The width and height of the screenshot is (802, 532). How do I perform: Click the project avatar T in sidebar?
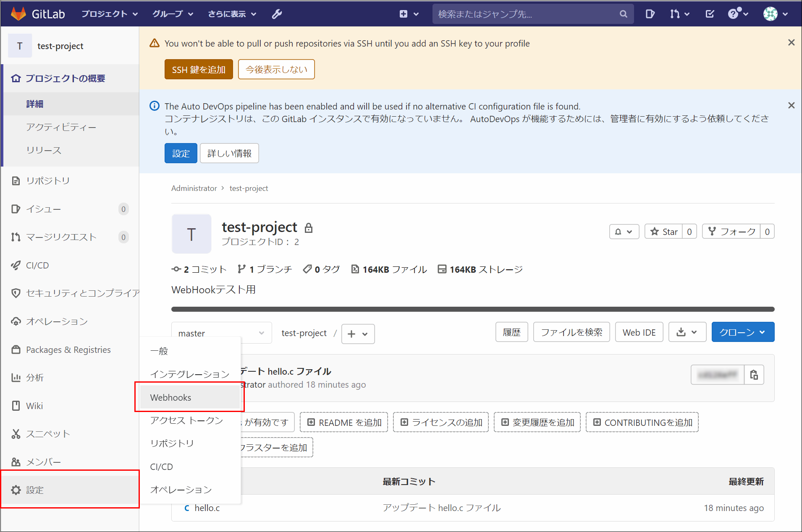pyautogui.click(x=20, y=46)
